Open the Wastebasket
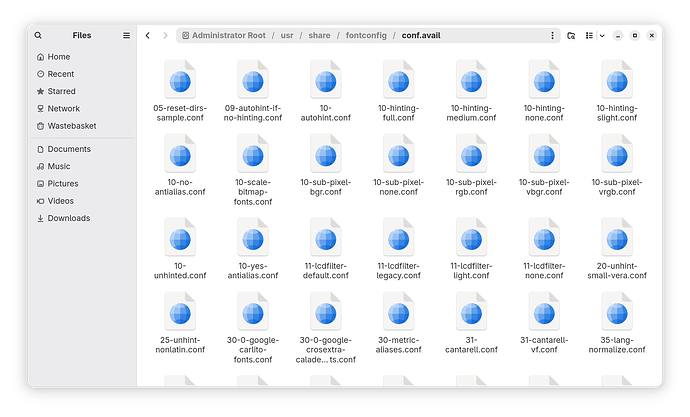The image size is (690, 417). [83, 126]
